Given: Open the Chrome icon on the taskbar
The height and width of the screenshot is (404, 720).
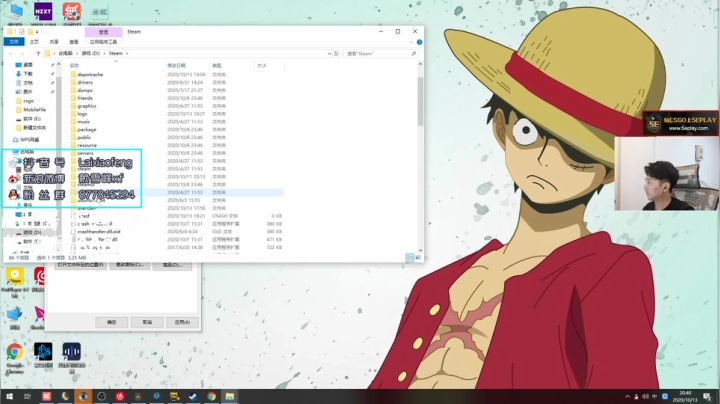Looking at the screenshot, I should pyautogui.click(x=211, y=396).
